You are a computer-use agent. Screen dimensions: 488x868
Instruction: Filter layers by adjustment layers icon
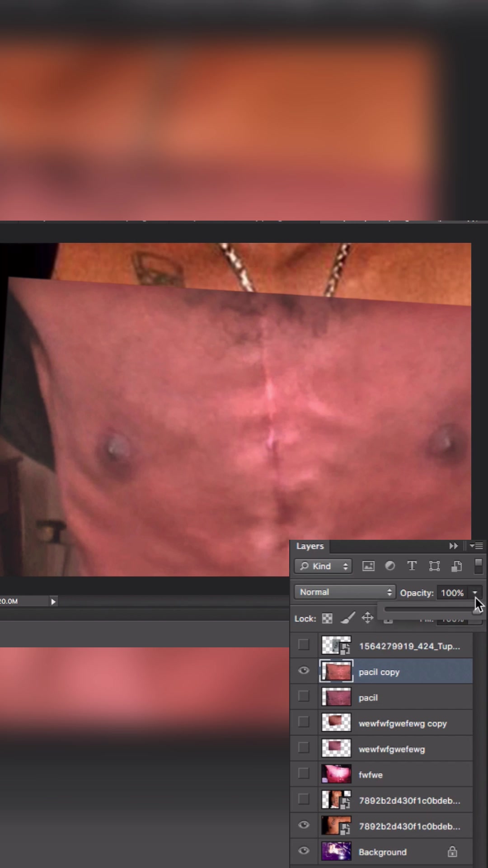point(390,566)
